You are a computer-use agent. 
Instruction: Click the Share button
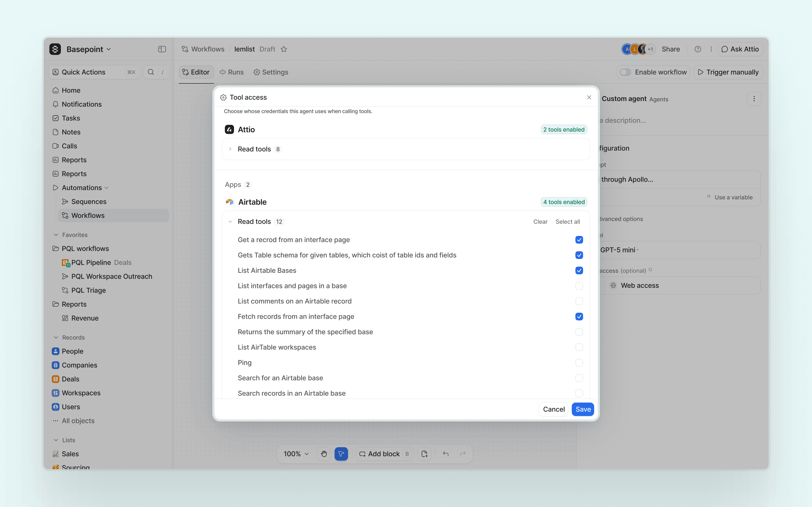click(x=671, y=49)
